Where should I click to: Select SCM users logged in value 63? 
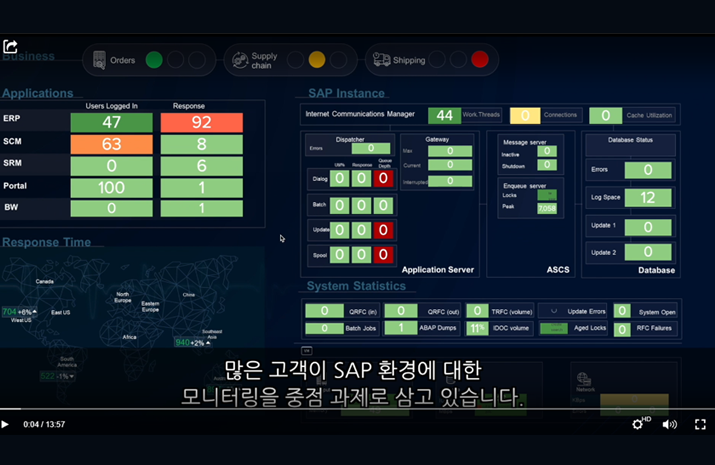(112, 144)
